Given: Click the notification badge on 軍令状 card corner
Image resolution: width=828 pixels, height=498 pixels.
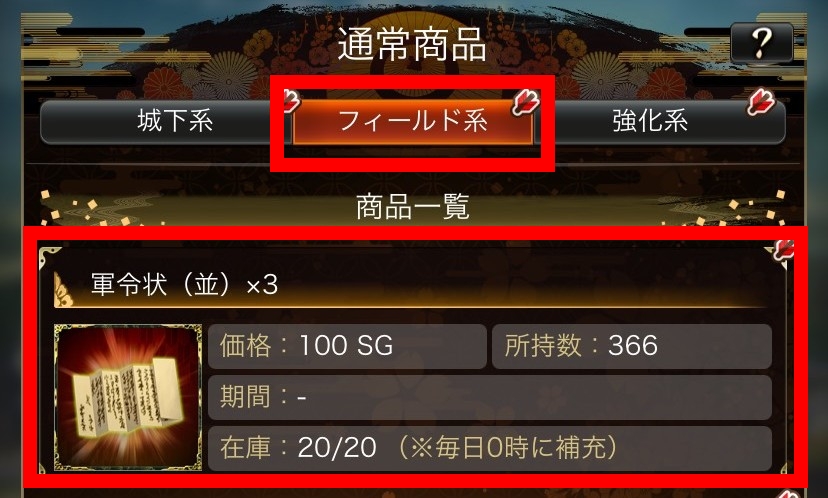Looking at the screenshot, I should click(783, 250).
